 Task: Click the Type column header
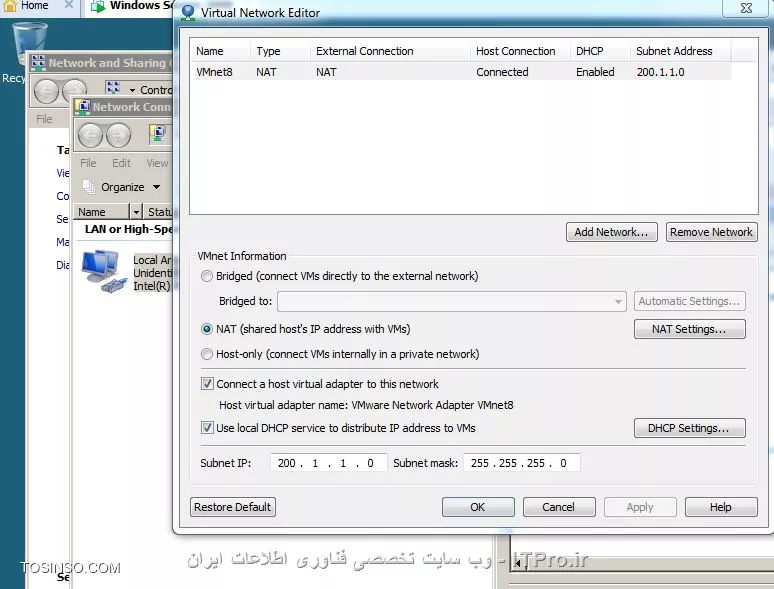[x=280, y=51]
